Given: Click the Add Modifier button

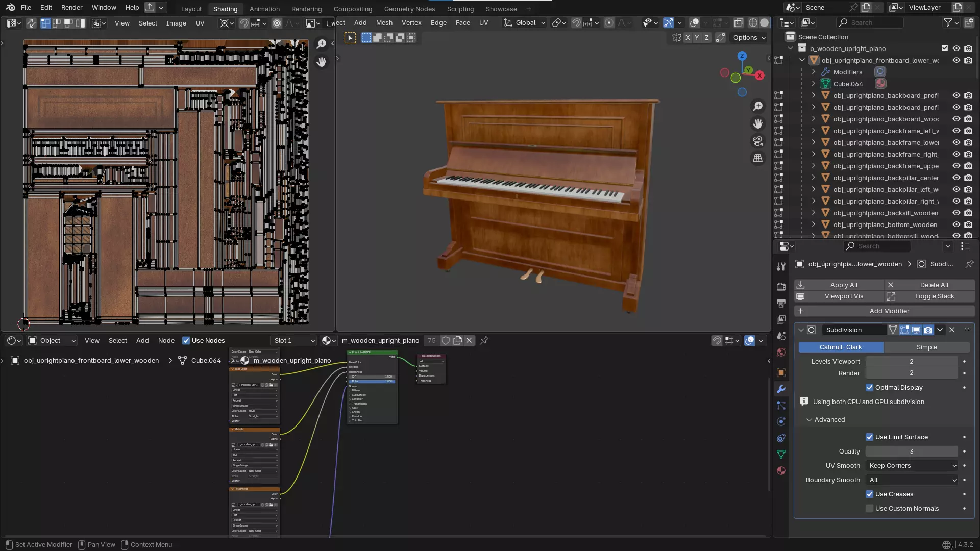Looking at the screenshot, I should (x=885, y=311).
